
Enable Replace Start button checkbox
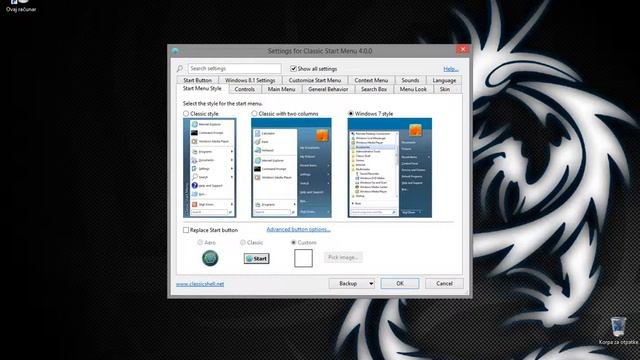[x=186, y=230]
